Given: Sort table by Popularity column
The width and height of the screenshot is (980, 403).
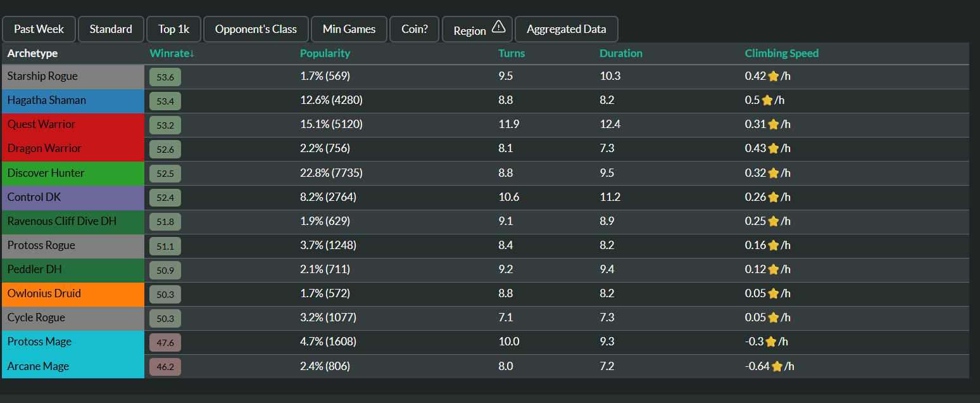Looking at the screenshot, I should pyautogui.click(x=325, y=53).
